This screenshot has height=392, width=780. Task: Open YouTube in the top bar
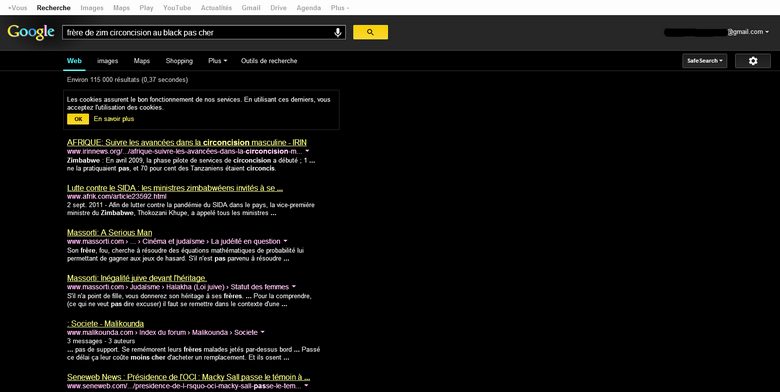pos(177,8)
